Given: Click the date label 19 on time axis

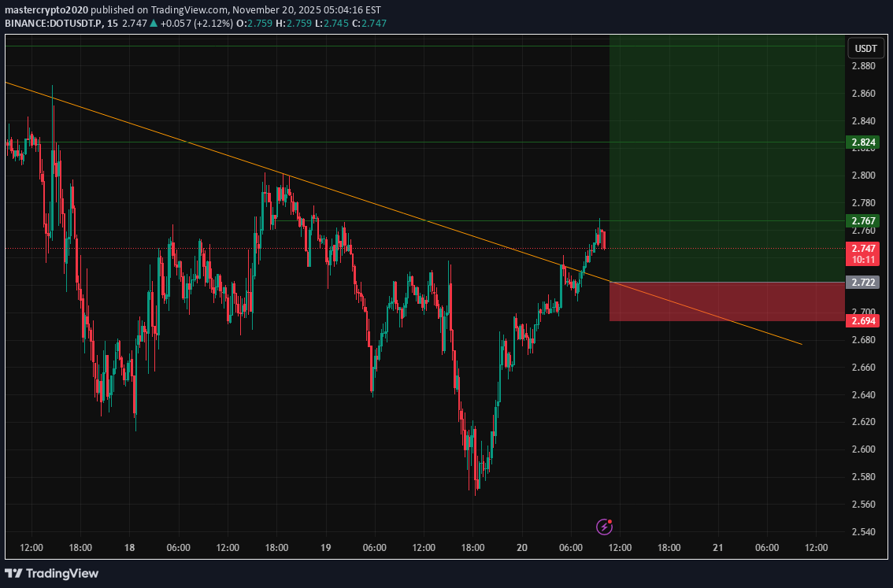Looking at the screenshot, I should pyautogui.click(x=325, y=548).
